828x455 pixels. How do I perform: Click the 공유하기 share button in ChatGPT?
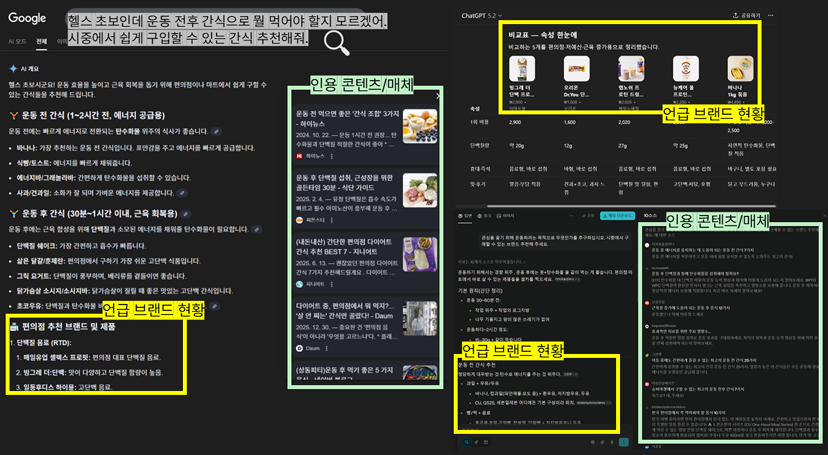pyautogui.click(x=745, y=16)
